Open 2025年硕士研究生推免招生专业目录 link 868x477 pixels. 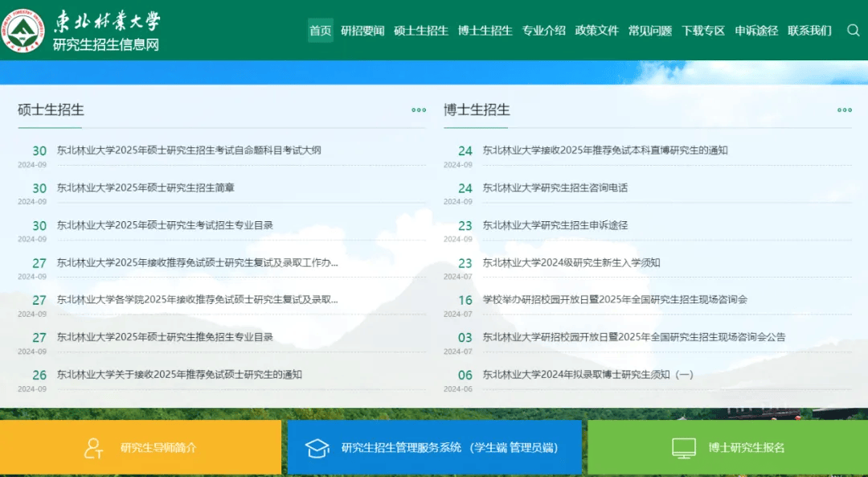165,337
